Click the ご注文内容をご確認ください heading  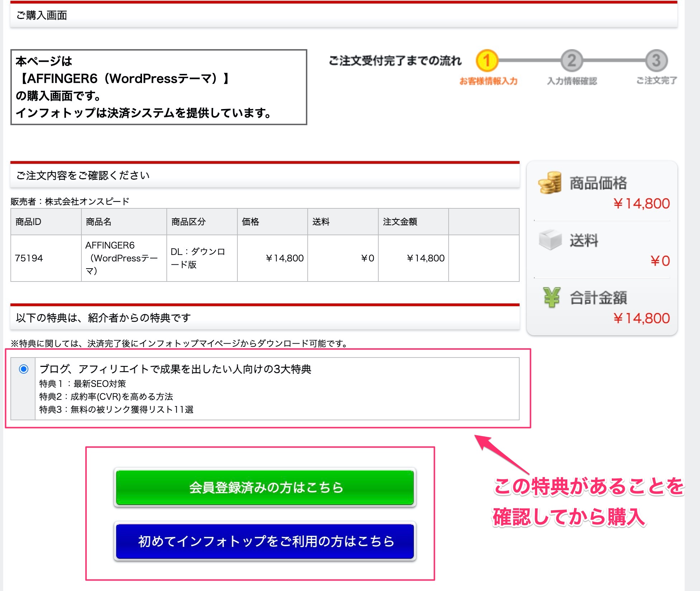[x=83, y=175]
